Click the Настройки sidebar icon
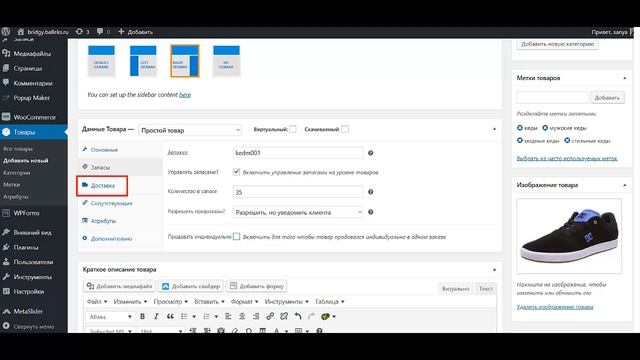Viewport: 640px width, 360px height. 6,291
